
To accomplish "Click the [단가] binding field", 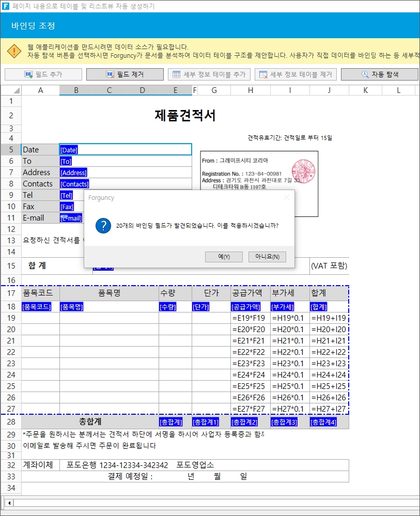I will point(201,307).
